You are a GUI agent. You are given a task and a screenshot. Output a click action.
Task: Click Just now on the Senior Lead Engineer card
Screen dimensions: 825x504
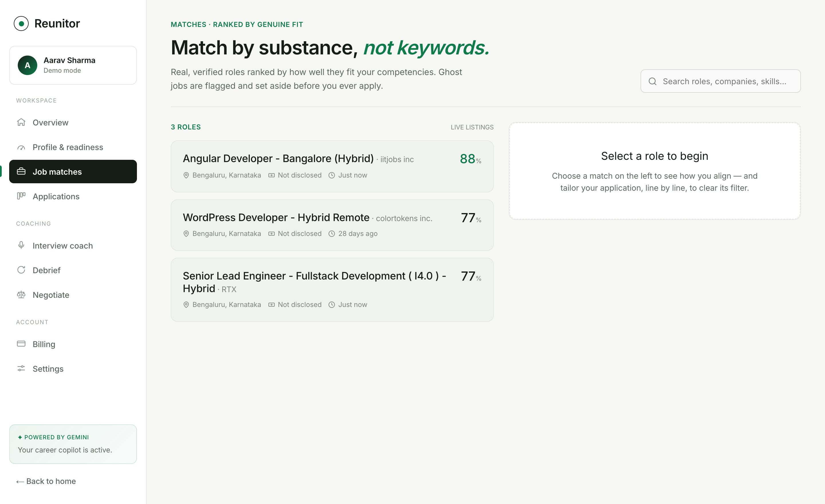[x=353, y=304]
